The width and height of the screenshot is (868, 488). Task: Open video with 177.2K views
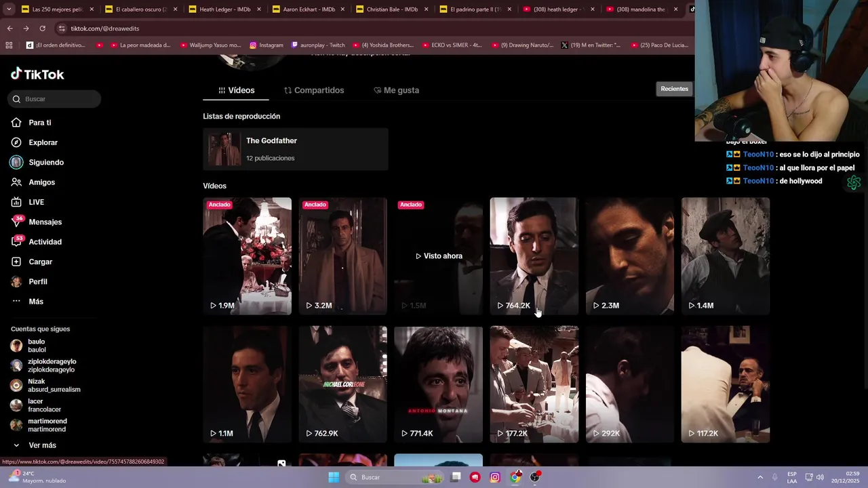tap(534, 384)
